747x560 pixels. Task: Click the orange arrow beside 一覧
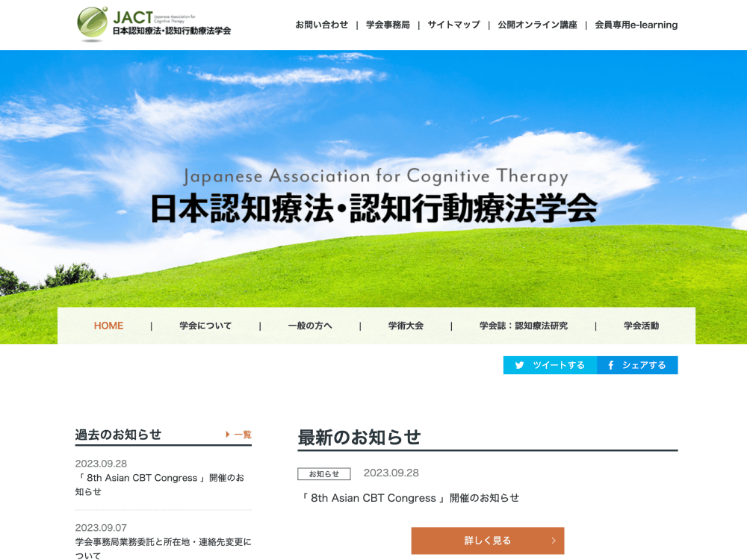coord(228,435)
